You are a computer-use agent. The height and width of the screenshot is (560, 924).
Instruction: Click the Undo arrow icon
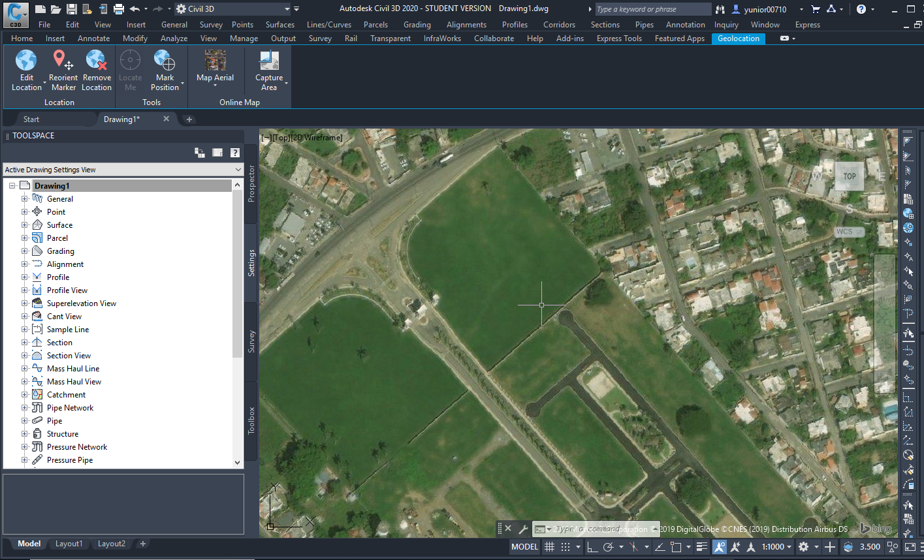click(135, 8)
